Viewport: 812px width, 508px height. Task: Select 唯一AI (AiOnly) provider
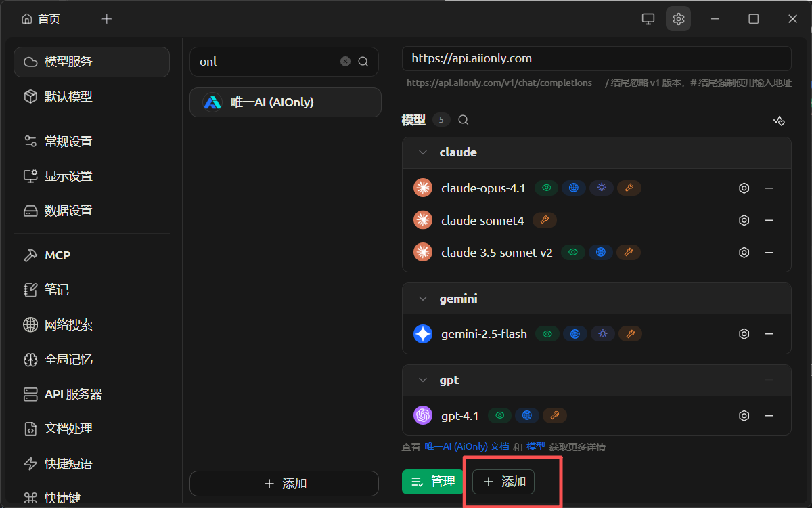point(286,102)
